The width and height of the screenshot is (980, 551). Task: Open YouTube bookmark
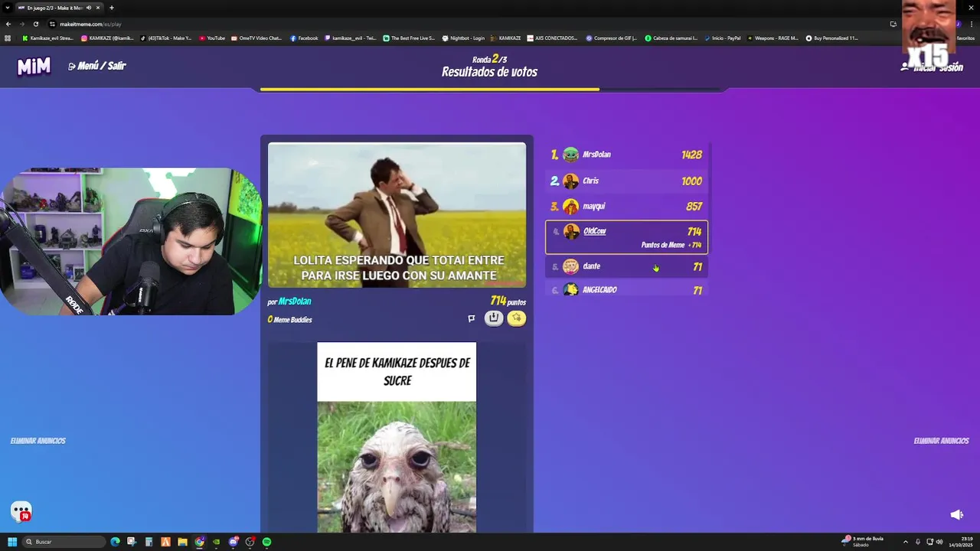coord(212,37)
